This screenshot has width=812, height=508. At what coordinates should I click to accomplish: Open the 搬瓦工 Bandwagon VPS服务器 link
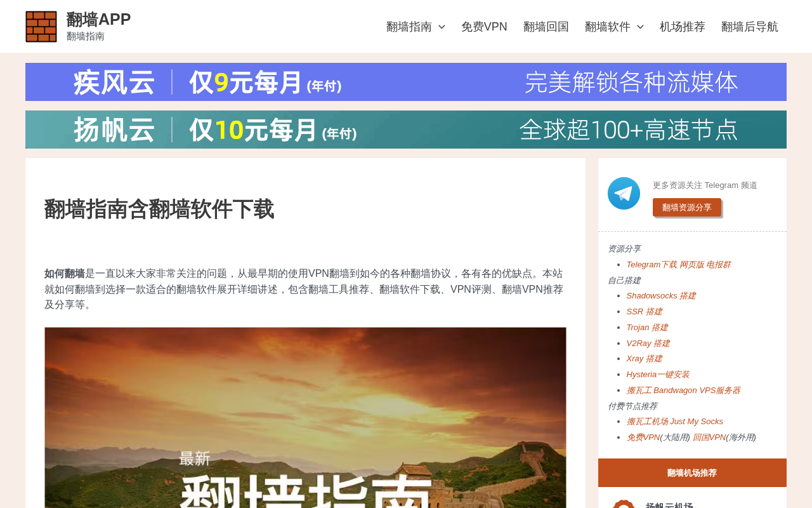click(x=683, y=391)
